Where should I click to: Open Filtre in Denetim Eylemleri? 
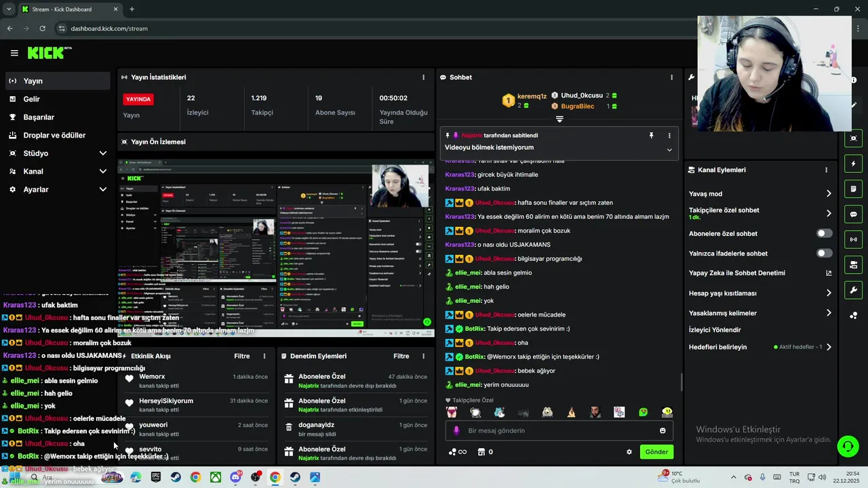click(x=401, y=356)
